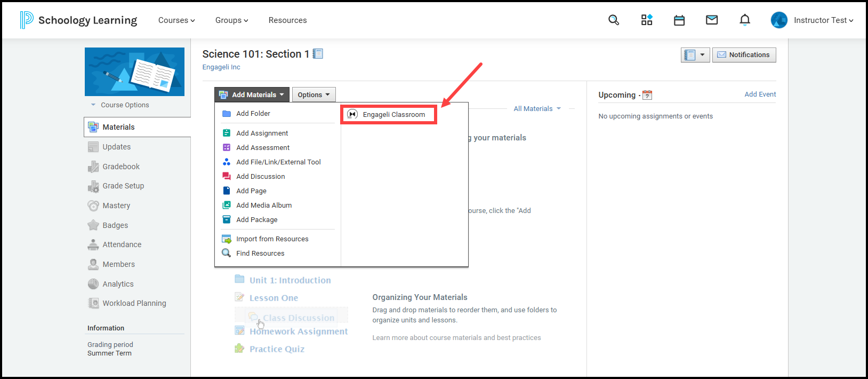The height and width of the screenshot is (379, 868).
Task: Click the Import from Resources icon
Action: coord(227,239)
